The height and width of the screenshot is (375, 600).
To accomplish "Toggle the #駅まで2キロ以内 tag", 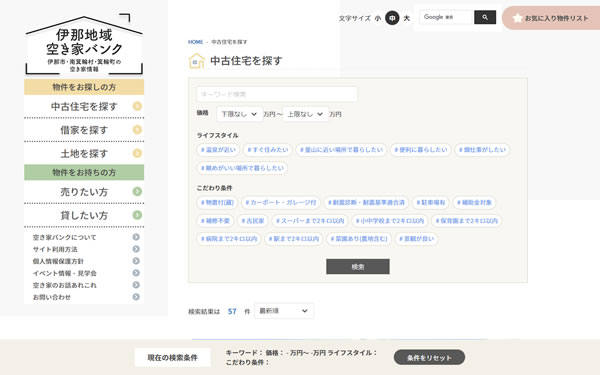I will (x=294, y=239).
